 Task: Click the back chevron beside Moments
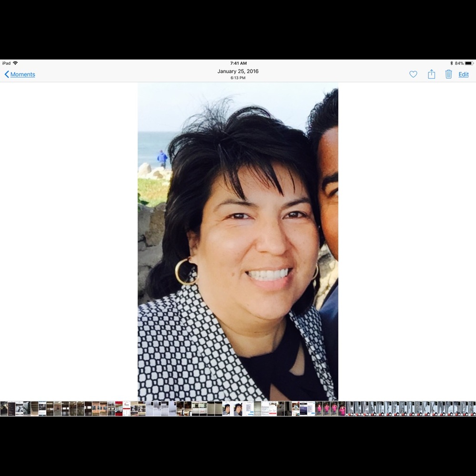point(7,74)
